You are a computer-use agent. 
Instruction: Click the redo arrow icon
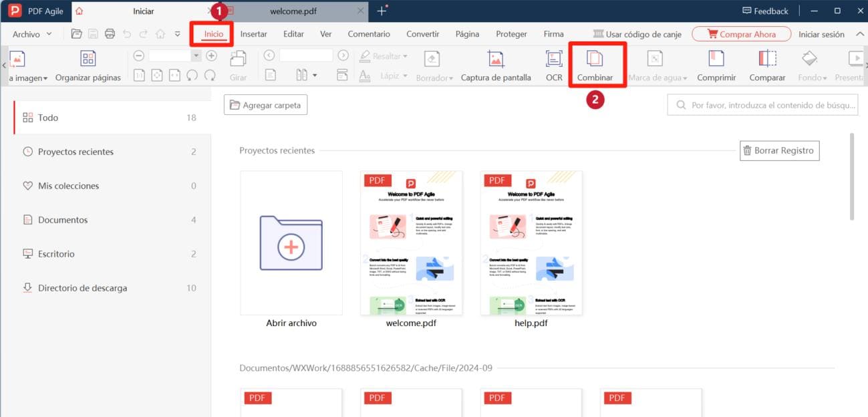pos(144,34)
